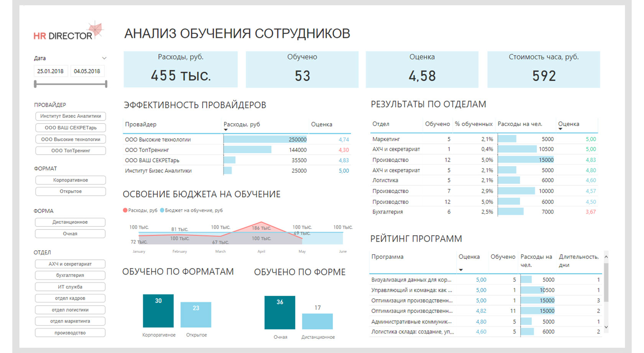Image resolution: width=644 pixels, height=353 pixels.
Task: Click the Оценка 4,58 card
Action: pyautogui.click(x=422, y=69)
